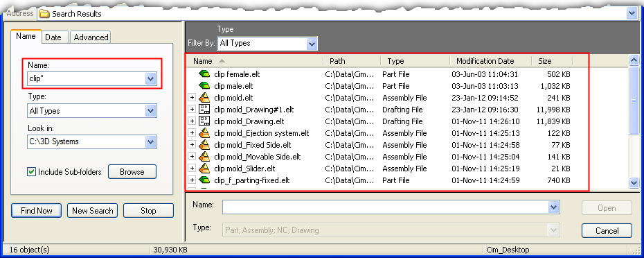Toggle the Include Sub-folders checkbox

click(x=31, y=171)
